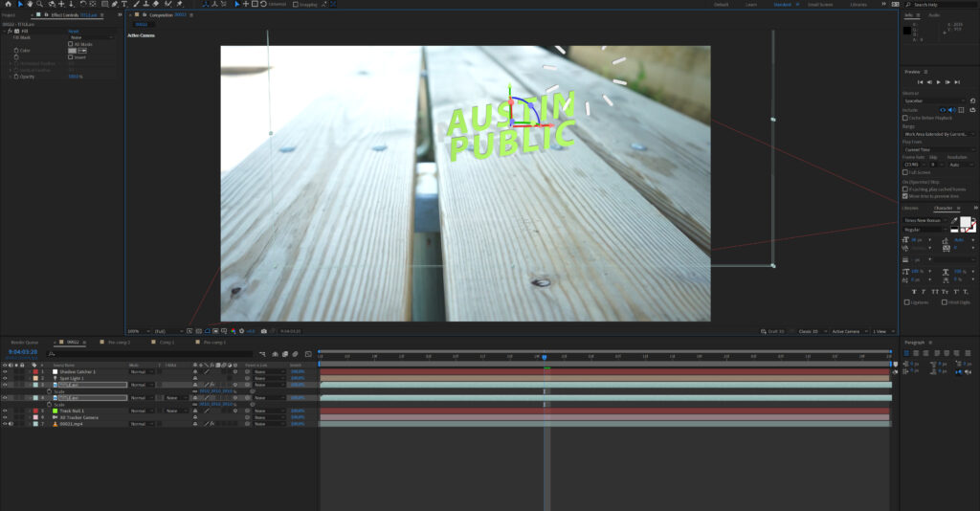Open Shadow Catcher 1 blending mode dropdown

tap(142, 371)
